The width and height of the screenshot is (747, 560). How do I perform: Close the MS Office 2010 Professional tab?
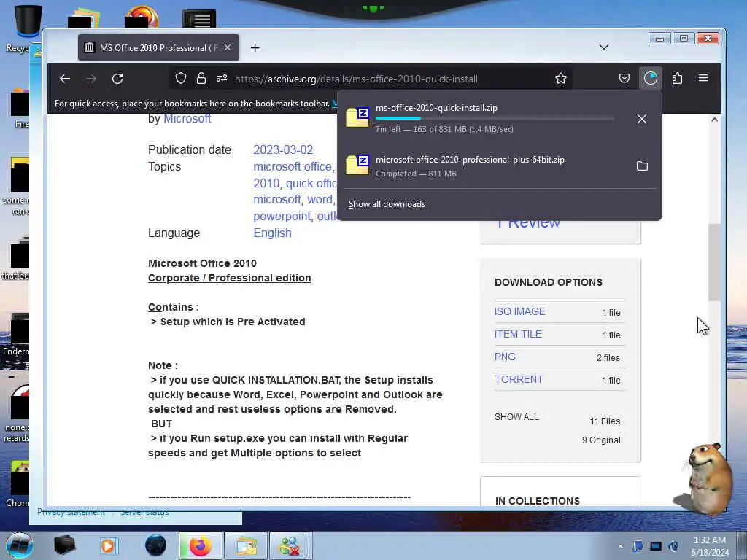tap(228, 47)
